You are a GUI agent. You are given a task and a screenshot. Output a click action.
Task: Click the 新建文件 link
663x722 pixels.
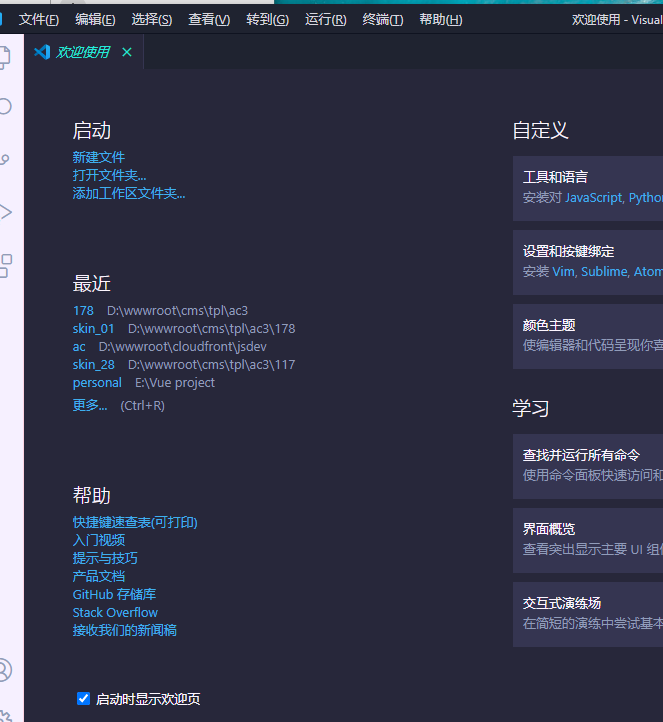[x=99, y=157]
